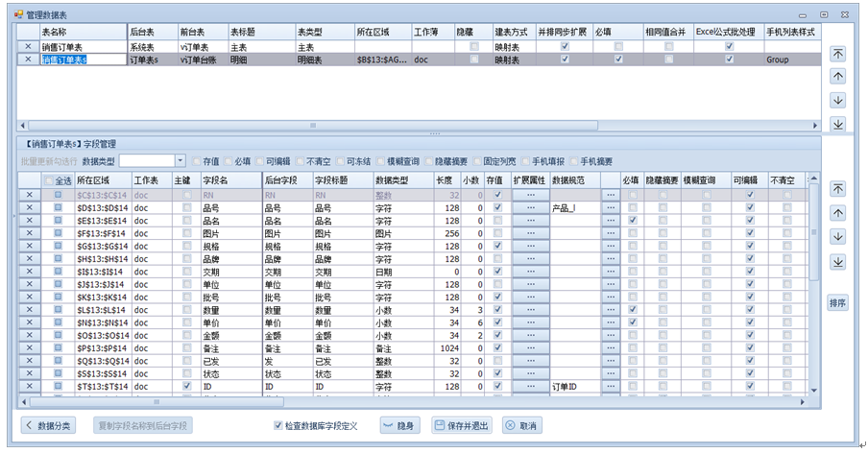Delete the 销售订单表 row with its X icon

[x=28, y=47]
